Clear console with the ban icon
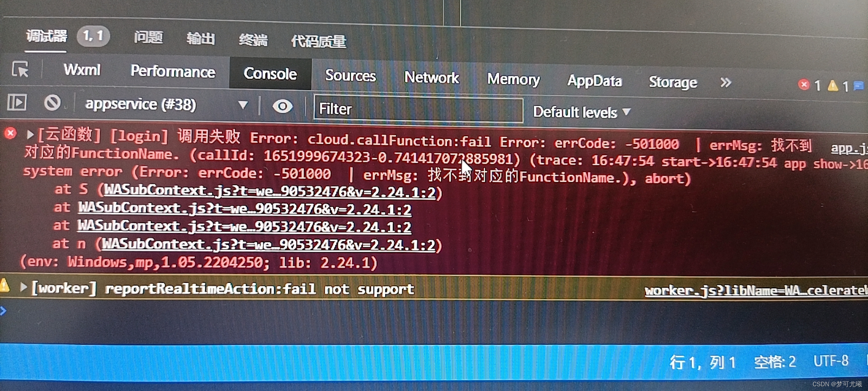This screenshot has height=391, width=868. click(x=52, y=103)
